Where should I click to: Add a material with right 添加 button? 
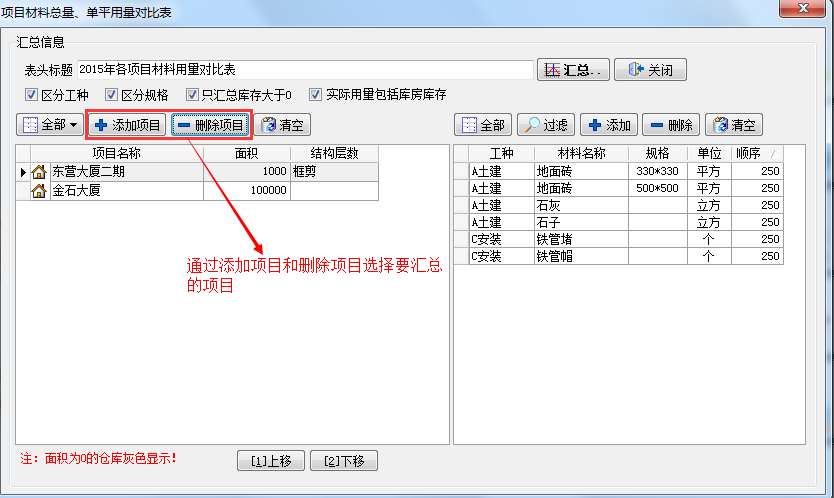click(609, 125)
